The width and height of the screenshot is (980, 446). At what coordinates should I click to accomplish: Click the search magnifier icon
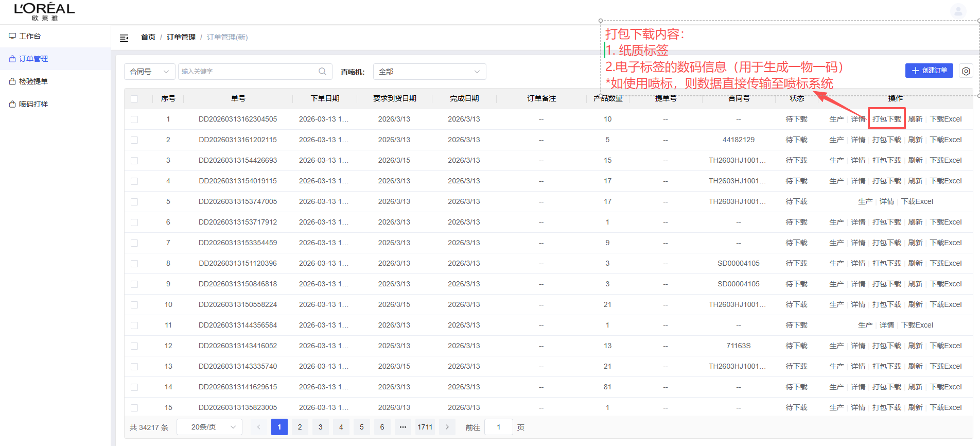(322, 72)
